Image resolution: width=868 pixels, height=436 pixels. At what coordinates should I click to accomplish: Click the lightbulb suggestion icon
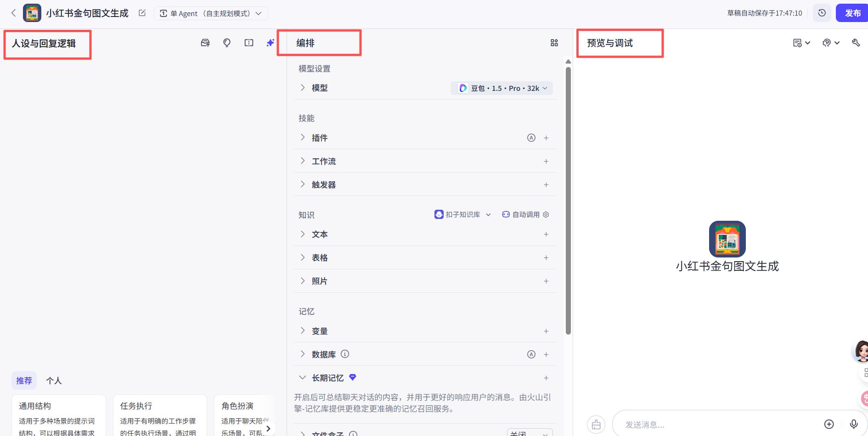(x=227, y=42)
